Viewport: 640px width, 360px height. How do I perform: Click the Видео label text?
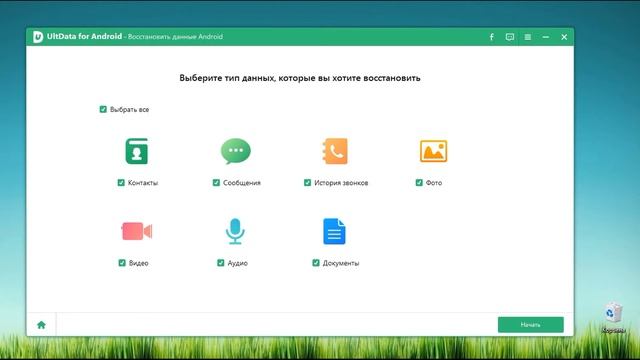click(x=138, y=263)
